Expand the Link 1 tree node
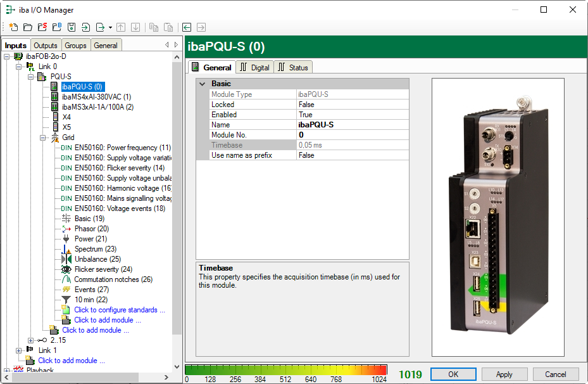The width and height of the screenshot is (588, 384). [x=18, y=350]
